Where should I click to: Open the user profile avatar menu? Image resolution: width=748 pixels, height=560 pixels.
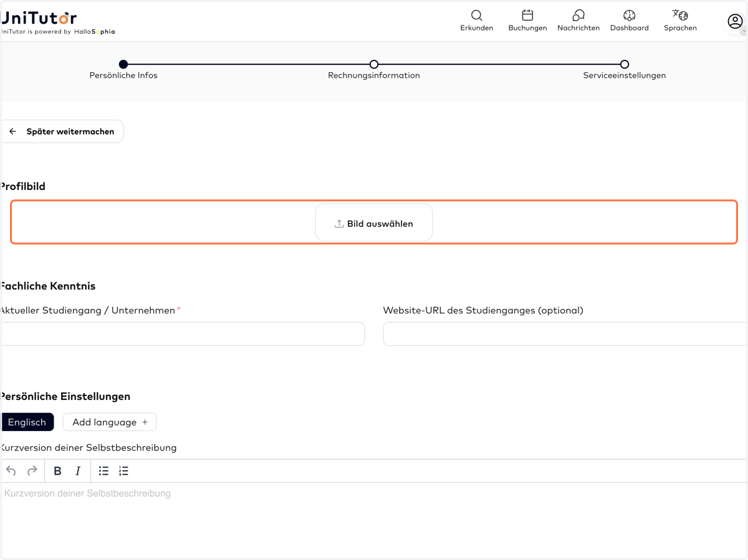point(735,22)
